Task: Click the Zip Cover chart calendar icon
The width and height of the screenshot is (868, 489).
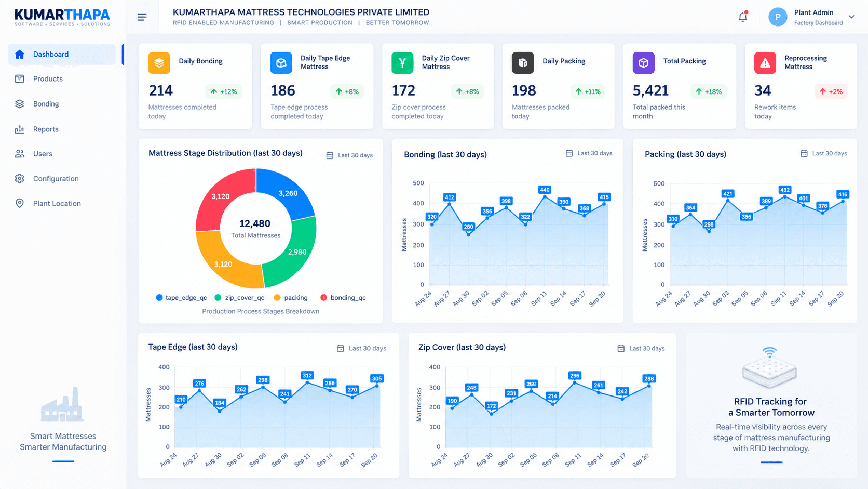Action: (621, 348)
